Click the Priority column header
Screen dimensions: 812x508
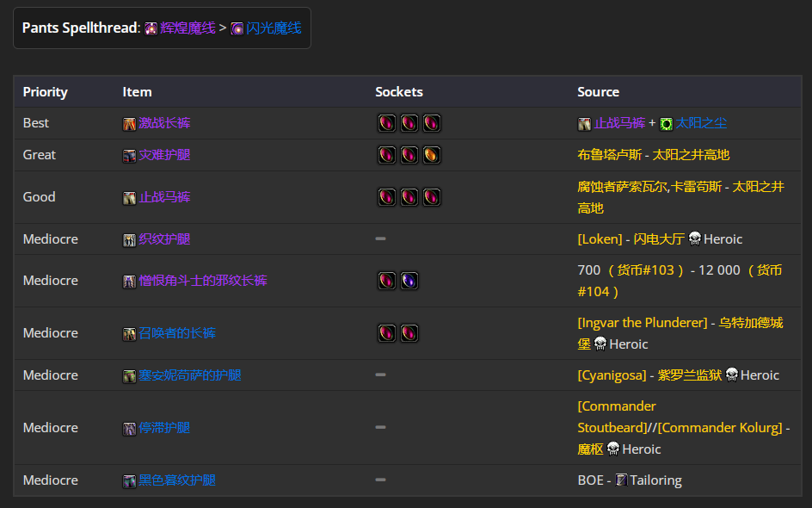(45, 92)
